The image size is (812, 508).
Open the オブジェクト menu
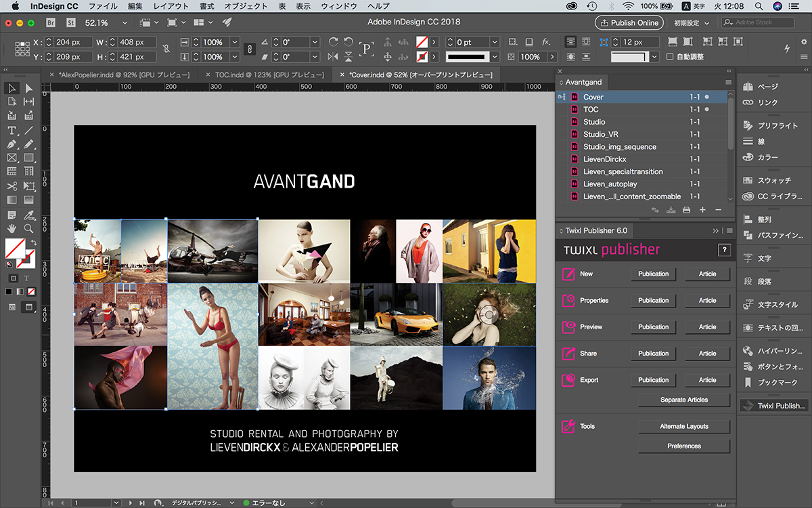pyautogui.click(x=246, y=6)
